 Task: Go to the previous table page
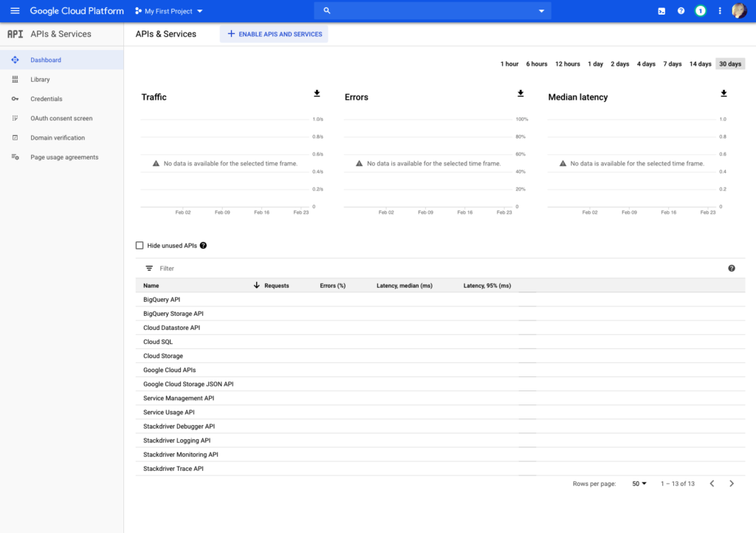point(712,484)
